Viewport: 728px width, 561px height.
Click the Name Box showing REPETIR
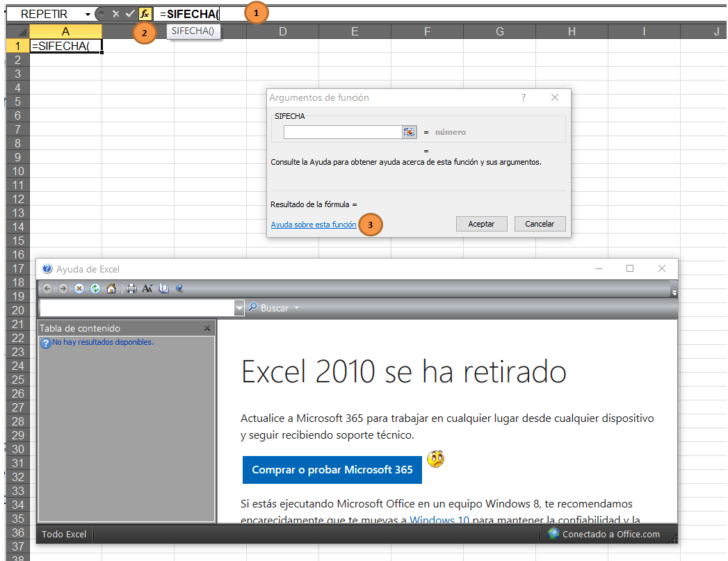coord(45,15)
